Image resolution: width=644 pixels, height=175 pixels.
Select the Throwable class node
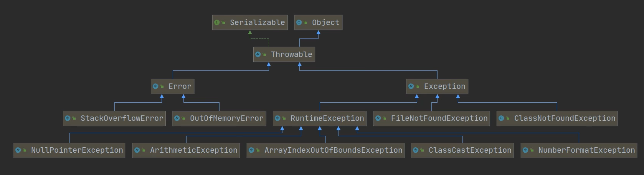(x=284, y=54)
